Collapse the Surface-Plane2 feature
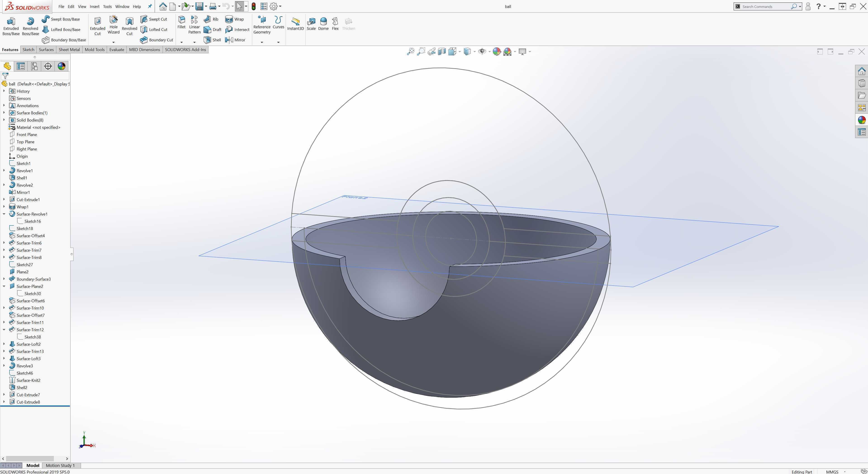 pos(4,286)
